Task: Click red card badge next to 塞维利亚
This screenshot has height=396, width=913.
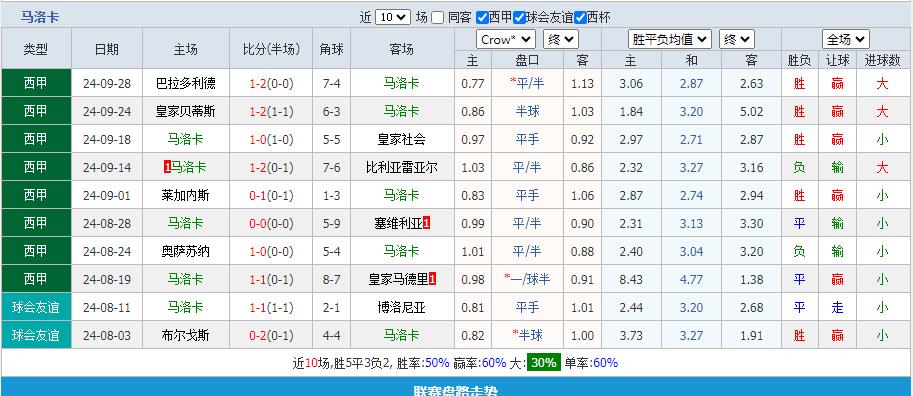Action: coord(426,223)
